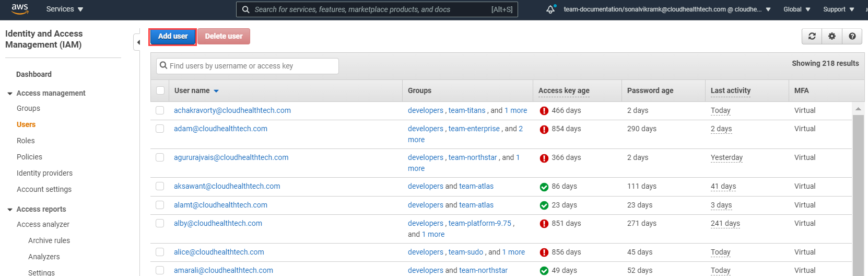Click green check icon for aksawant access key
The image size is (868, 276).
tap(544, 187)
